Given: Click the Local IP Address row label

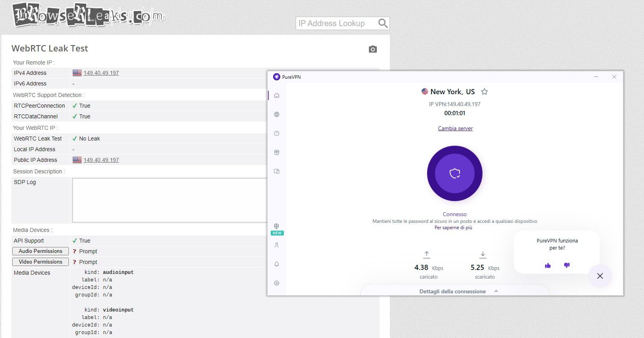Looking at the screenshot, I should click(x=34, y=149).
